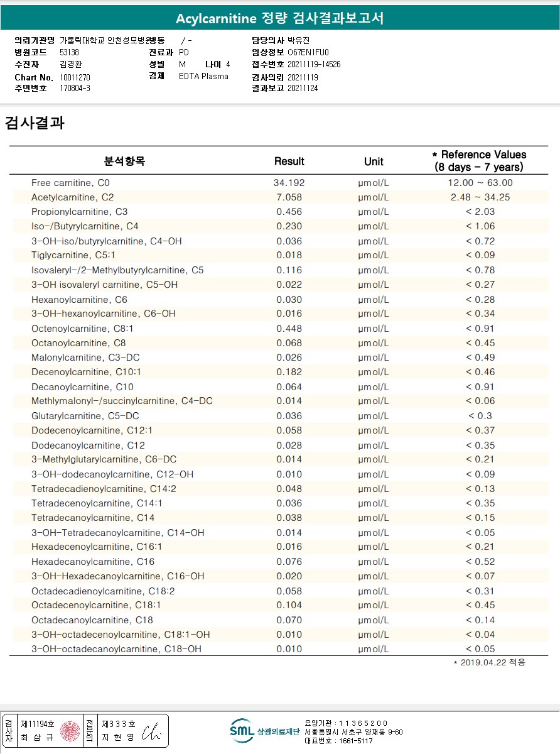The width and height of the screenshot is (560, 754).
Task: Click the 검사결과 section heading
Action: coord(35,123)
